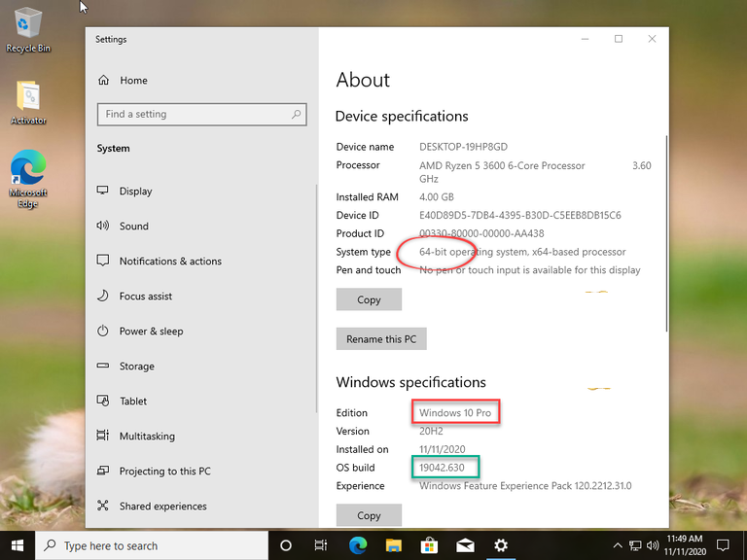
Task: Copy the Windows specifications
Action: click(x=369, y=514)
